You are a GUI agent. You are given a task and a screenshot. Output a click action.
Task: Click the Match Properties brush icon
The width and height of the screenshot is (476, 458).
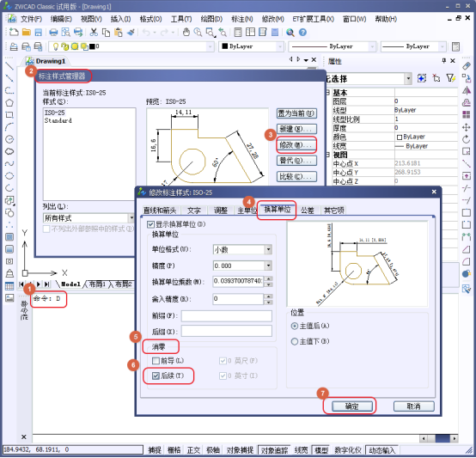[131, 32]
